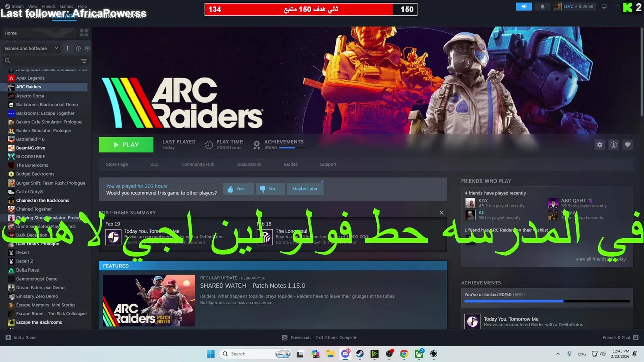Open the DLC tab
Viewport: 644px width, 362px height.
[154, 164]
